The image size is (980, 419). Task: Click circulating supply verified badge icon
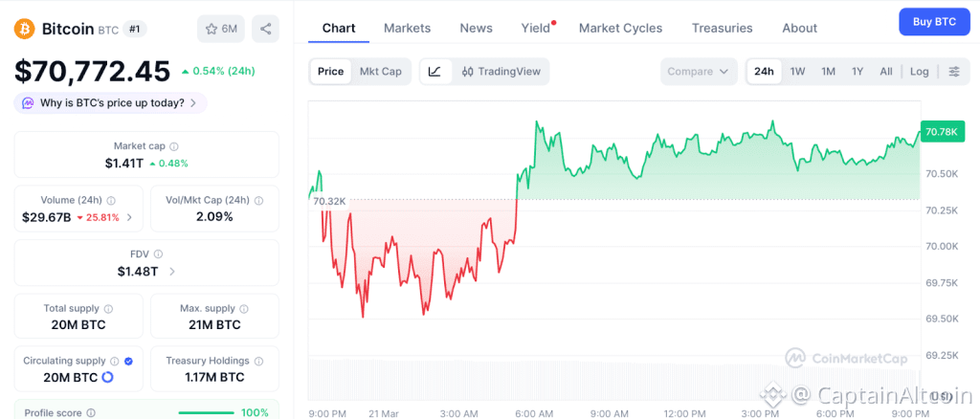[x=128, y=361]
